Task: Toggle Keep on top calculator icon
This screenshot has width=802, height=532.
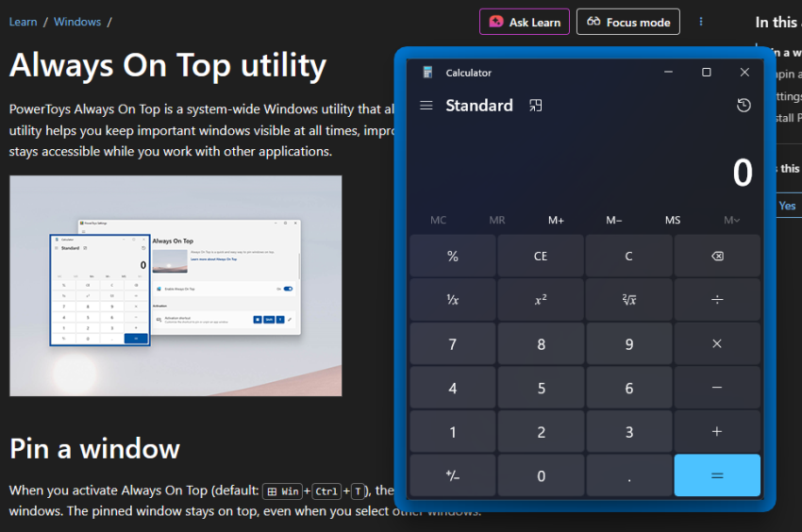Action: click(x=536, y=106)
